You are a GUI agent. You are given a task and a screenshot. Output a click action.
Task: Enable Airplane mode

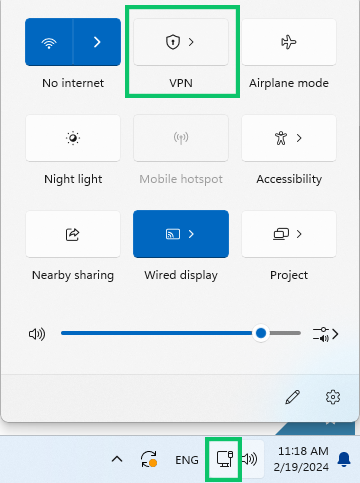click(x=289, y=42)
